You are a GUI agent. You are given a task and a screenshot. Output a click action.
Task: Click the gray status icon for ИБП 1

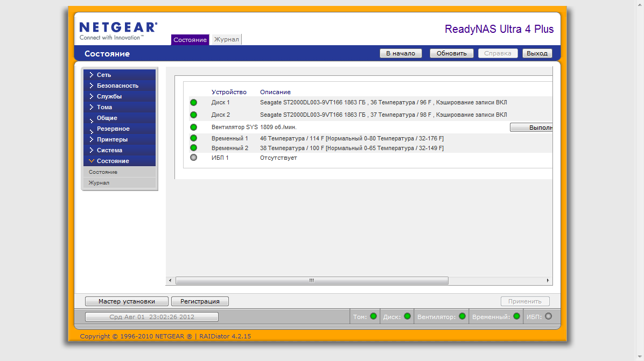(x=193, y=158)
